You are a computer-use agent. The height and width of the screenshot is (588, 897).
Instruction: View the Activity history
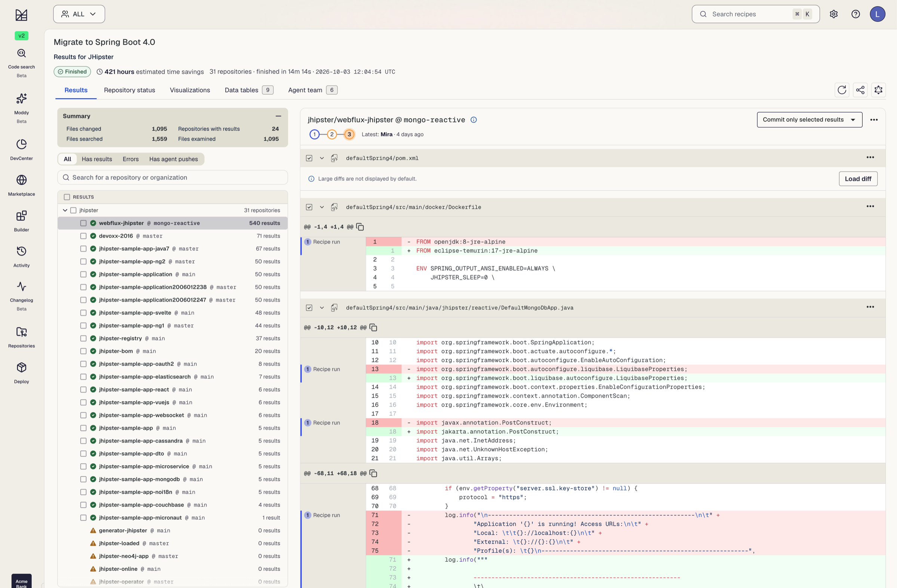21,257
